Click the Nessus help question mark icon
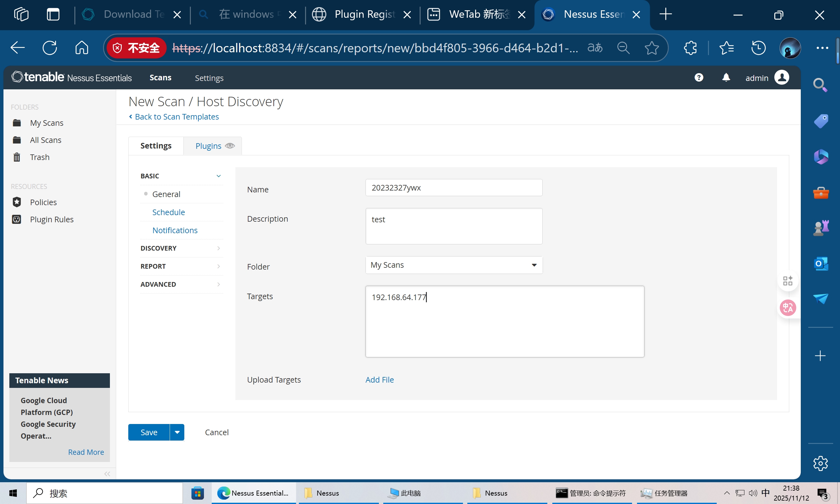The height and width of the screenshot is (504, 840). coord(698,78)
